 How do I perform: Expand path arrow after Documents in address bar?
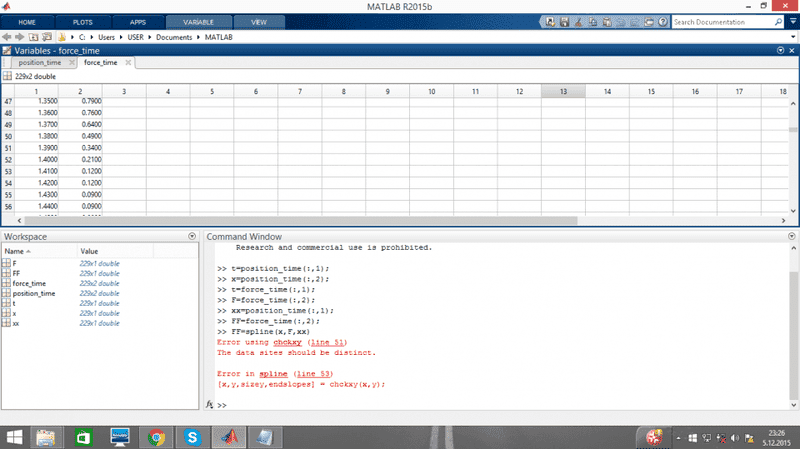198,37
